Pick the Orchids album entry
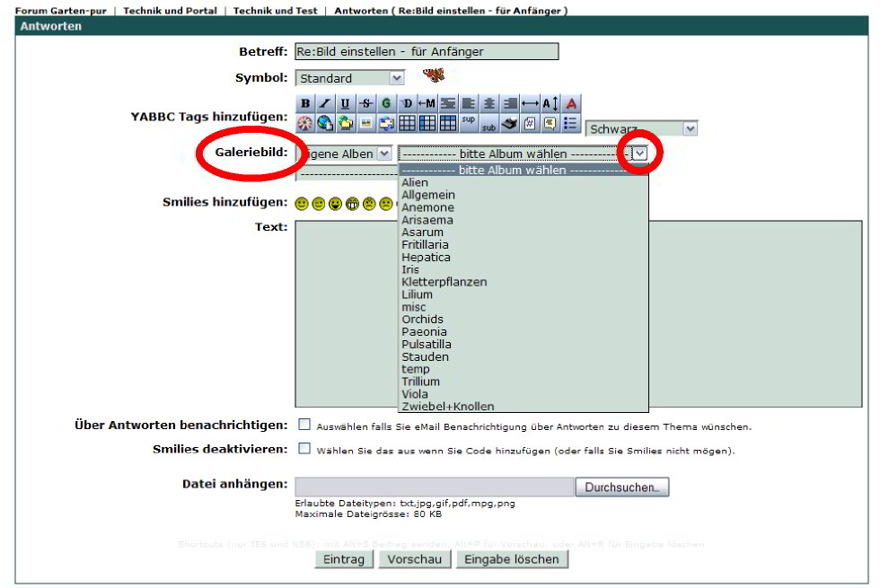 (x=422, y=319)
